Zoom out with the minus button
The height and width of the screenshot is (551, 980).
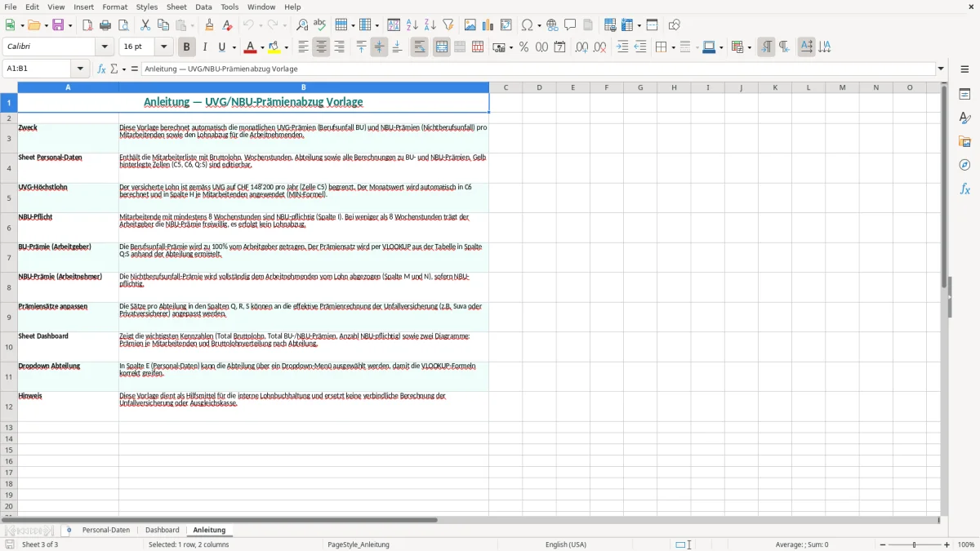click(882, 544)
